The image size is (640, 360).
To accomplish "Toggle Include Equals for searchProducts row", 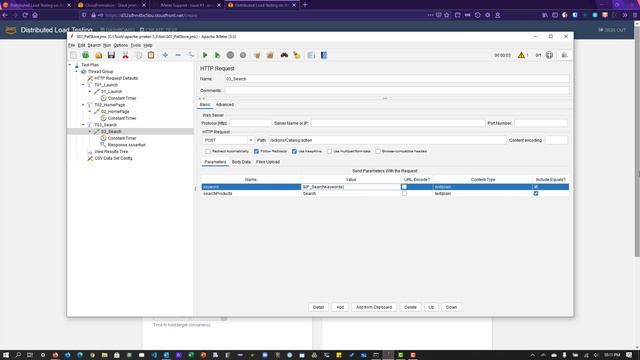I will pyautogui.click(x=536, y=193).
